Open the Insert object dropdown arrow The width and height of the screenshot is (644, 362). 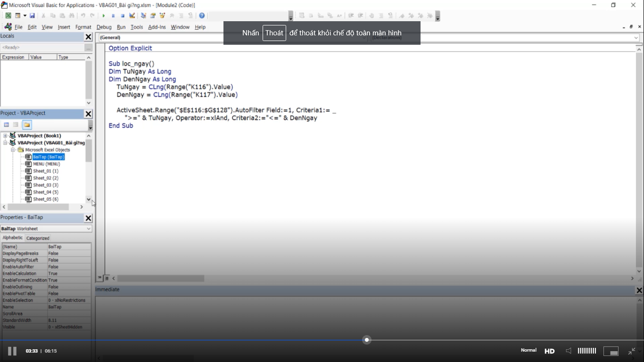tap(25, 16)
